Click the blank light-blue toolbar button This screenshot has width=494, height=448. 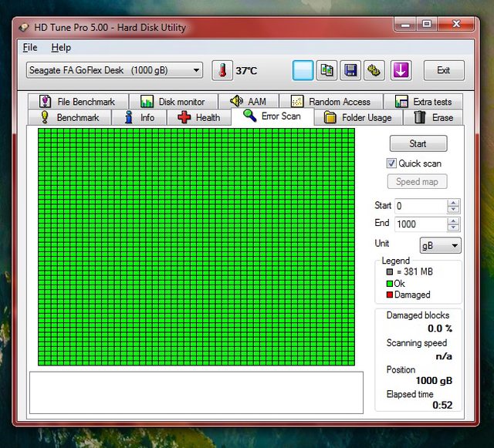point(303,70)
